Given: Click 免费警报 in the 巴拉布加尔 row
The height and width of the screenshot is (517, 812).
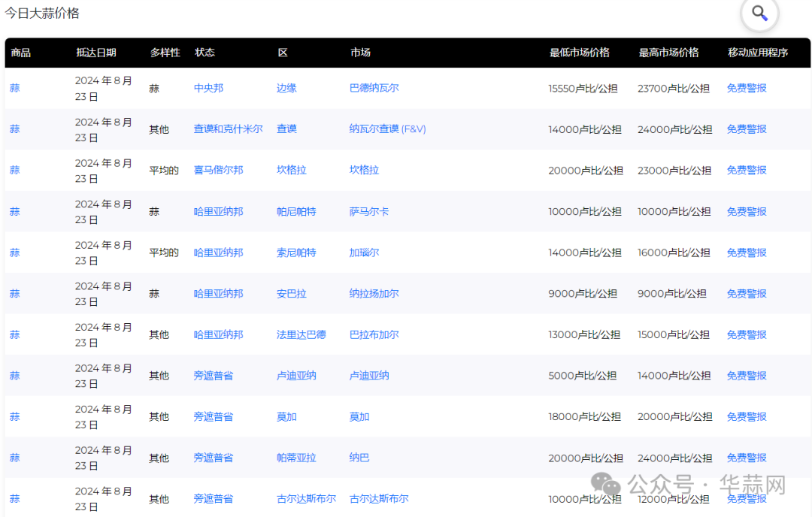Looking at the screenshot, I should coord(747,334).
